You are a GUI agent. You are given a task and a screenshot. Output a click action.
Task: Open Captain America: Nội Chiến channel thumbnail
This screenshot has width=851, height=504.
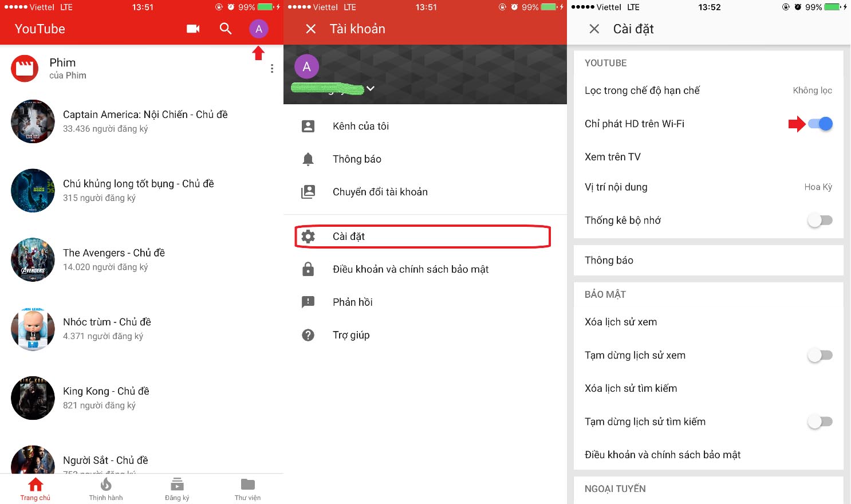click(x=33, y=121)
